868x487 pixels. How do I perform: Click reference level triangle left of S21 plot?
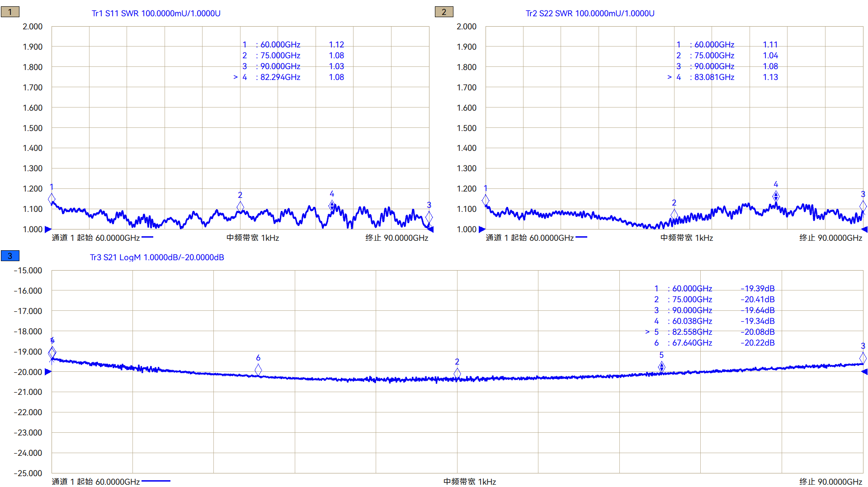click(48, 372)
